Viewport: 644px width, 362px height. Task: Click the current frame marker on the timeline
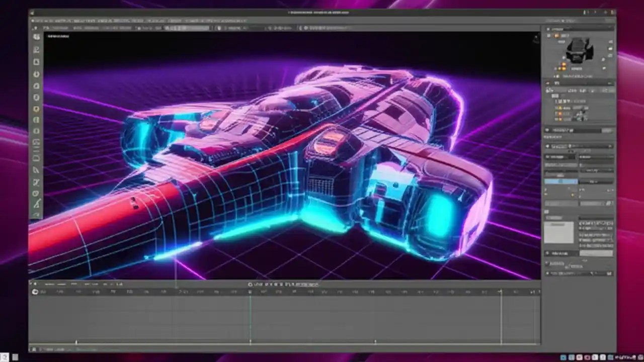pyautogui.click(x=251, y=292)
